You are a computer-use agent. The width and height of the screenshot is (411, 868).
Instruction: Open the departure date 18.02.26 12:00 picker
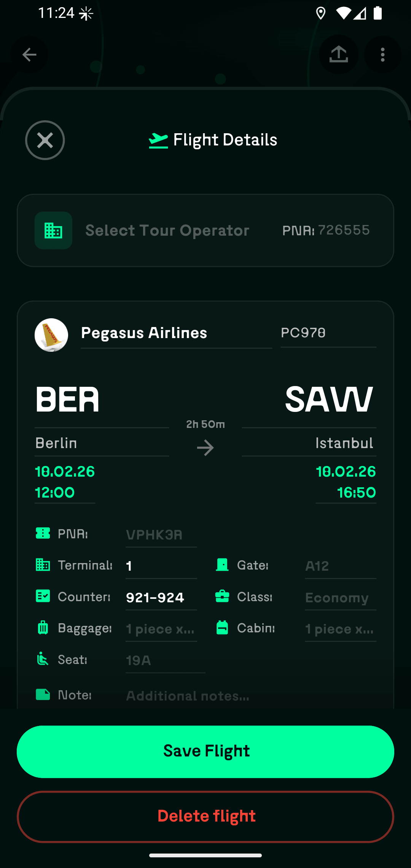[65, 482]
